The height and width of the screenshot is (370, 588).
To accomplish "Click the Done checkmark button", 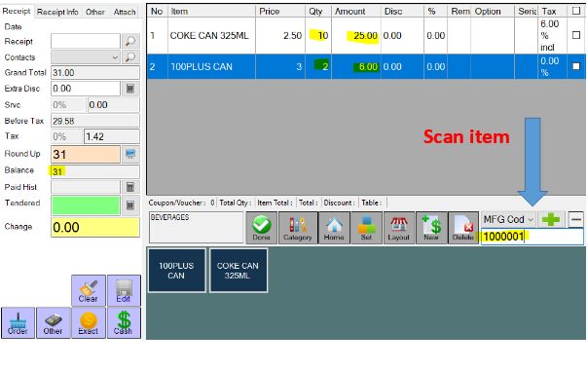I will pyautogui.click(x=261, y=228).
